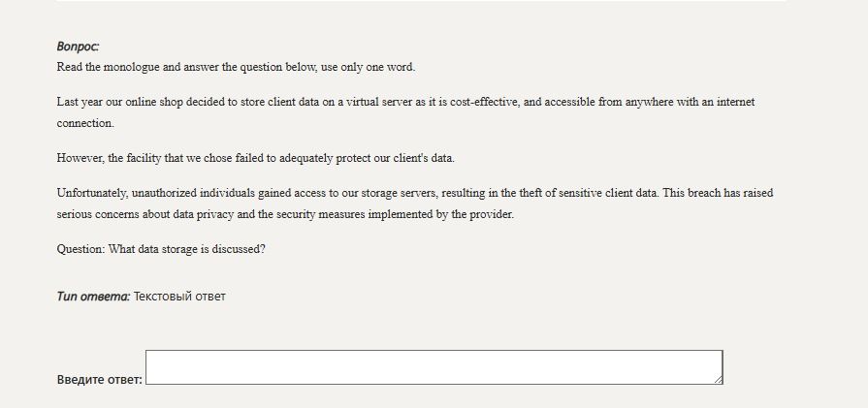Image resolution: width=868 pixels, height=408 pixels.
Task: Click the "Введите ответ:" label
Action: click(100, 380)
